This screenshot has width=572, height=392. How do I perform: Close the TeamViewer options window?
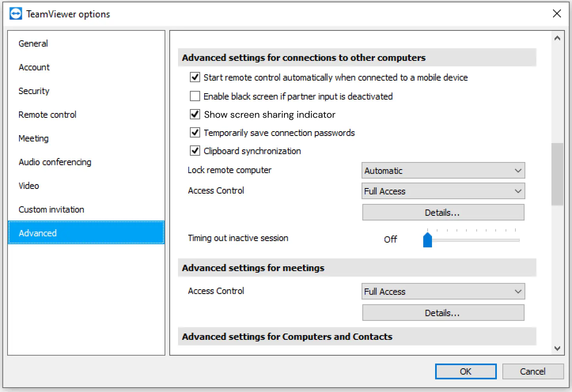point(557,13)
